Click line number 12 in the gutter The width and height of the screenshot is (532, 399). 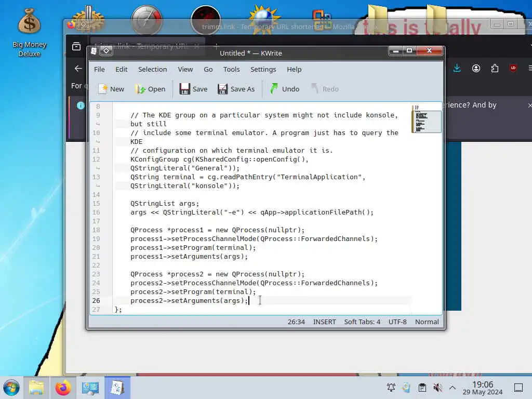point(96,159)
